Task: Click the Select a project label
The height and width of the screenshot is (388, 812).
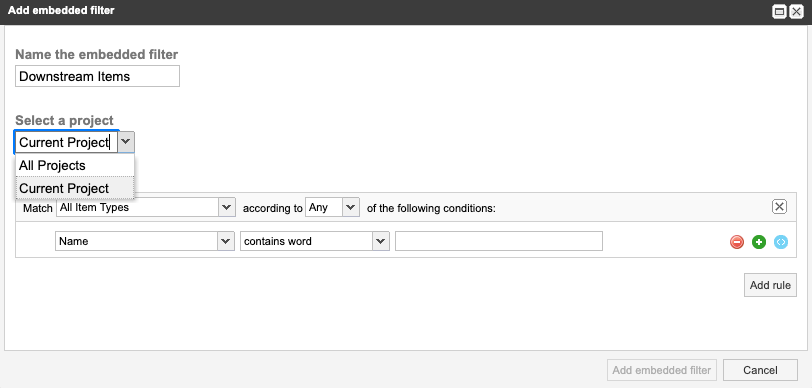Action: click(x=64, y=120)
